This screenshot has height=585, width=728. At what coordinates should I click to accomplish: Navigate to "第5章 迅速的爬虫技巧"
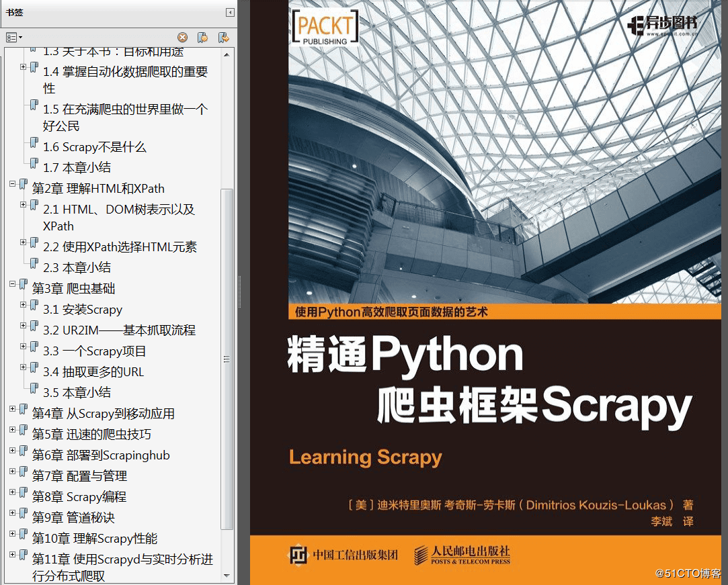(x=94, y=434)
